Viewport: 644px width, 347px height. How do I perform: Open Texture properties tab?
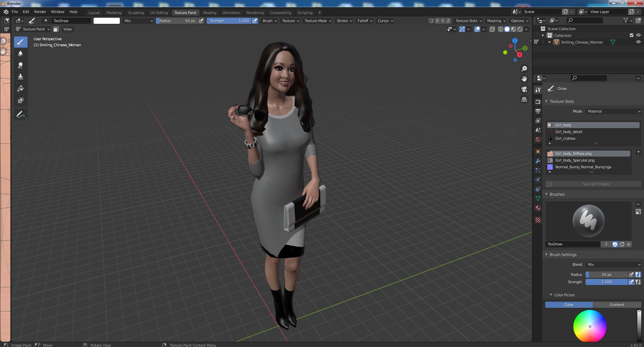pos(538,220)
